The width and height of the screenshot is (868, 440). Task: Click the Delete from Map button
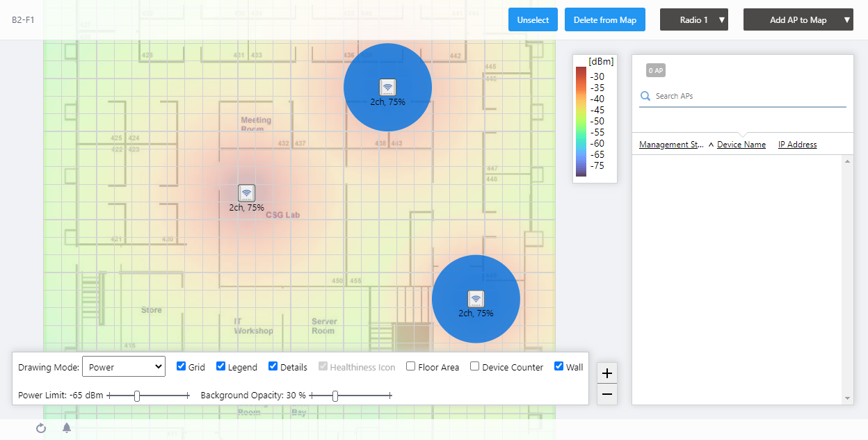604,20
